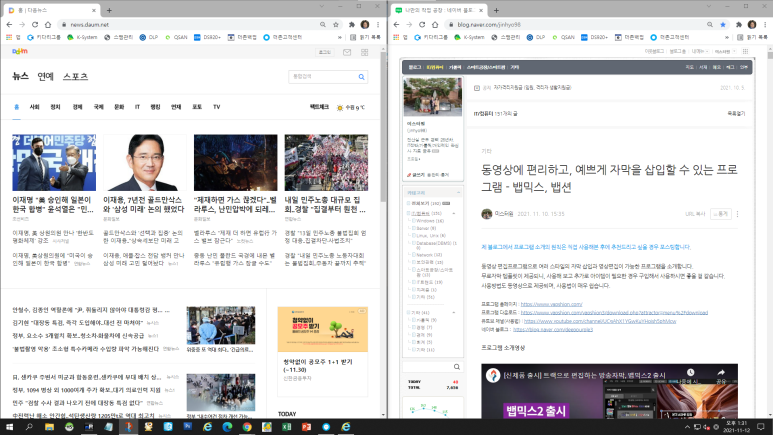The image size is (773, 435).
Task: Open the QSAN bookmark in blog window
Action: (x=563, y=37)
